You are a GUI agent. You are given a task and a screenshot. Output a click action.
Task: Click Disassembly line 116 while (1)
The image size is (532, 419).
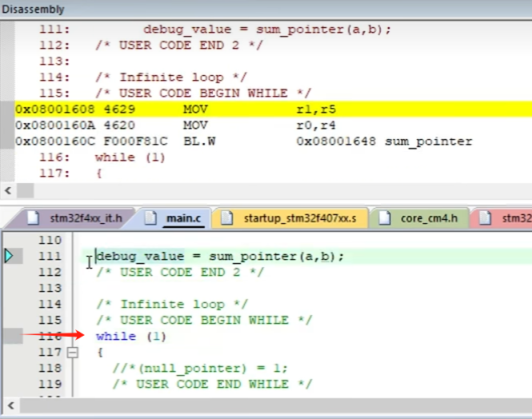pos(130,158)
